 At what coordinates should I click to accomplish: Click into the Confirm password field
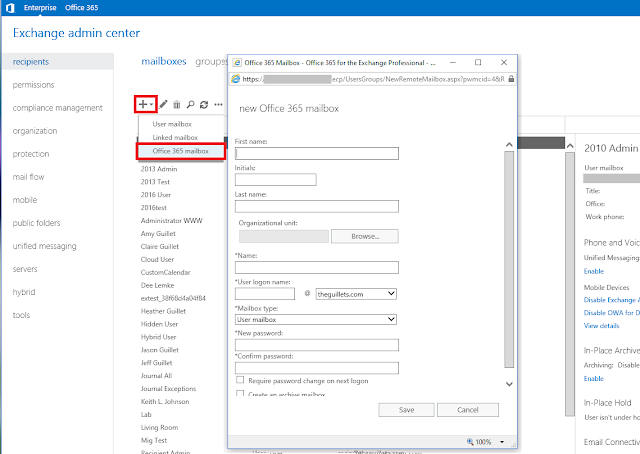(317, 368)
